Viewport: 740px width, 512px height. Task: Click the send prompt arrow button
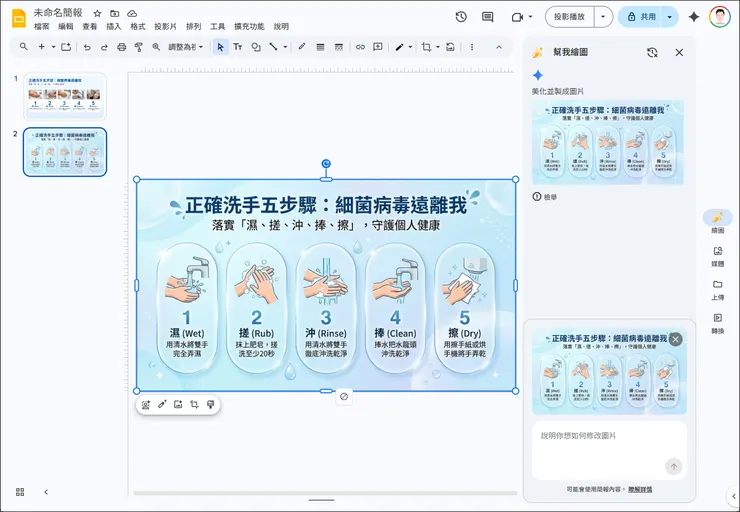(673, 467)
